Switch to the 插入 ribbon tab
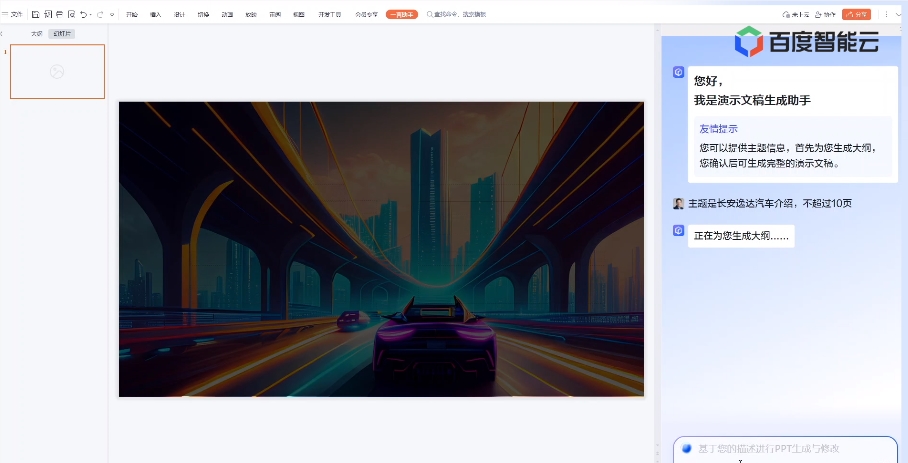Screen dimensions: 908x463 [x=155, y=15]
